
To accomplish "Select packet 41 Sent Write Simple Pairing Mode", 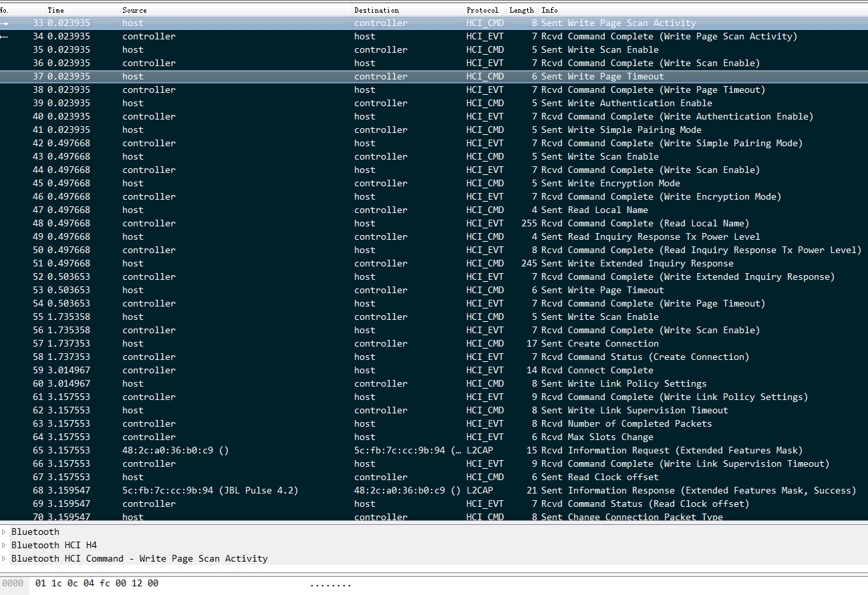I will point(434,130).
